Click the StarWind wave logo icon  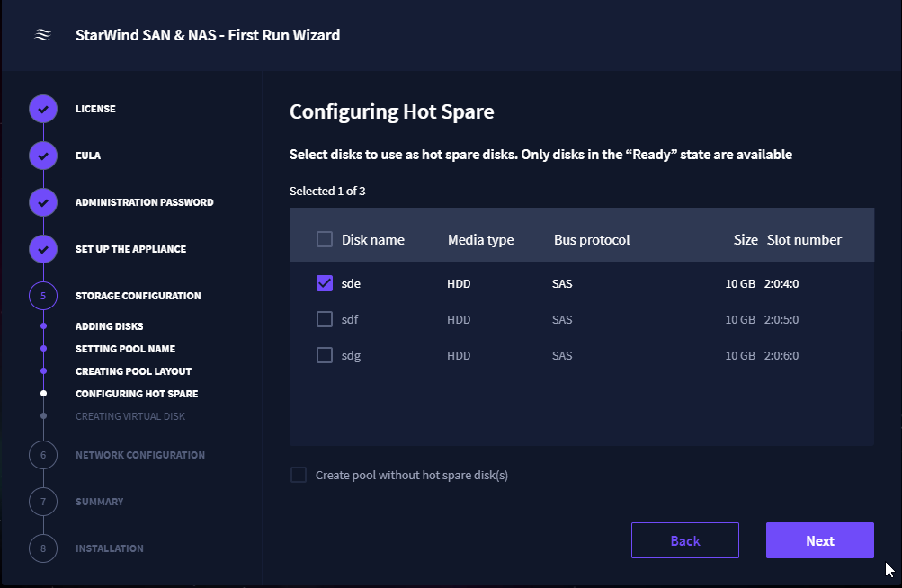pos(42,35)
